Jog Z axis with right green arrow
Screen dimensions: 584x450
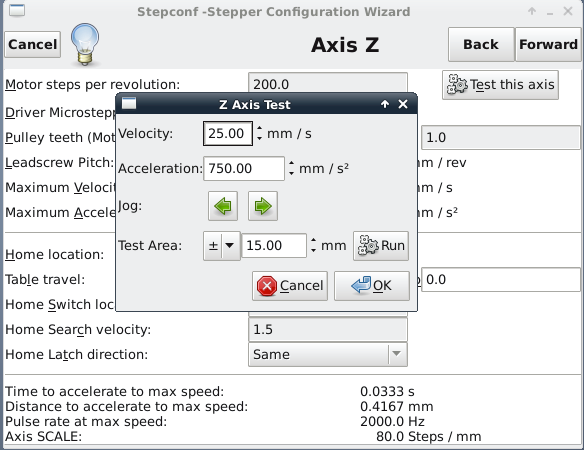[x=263, y=206]
